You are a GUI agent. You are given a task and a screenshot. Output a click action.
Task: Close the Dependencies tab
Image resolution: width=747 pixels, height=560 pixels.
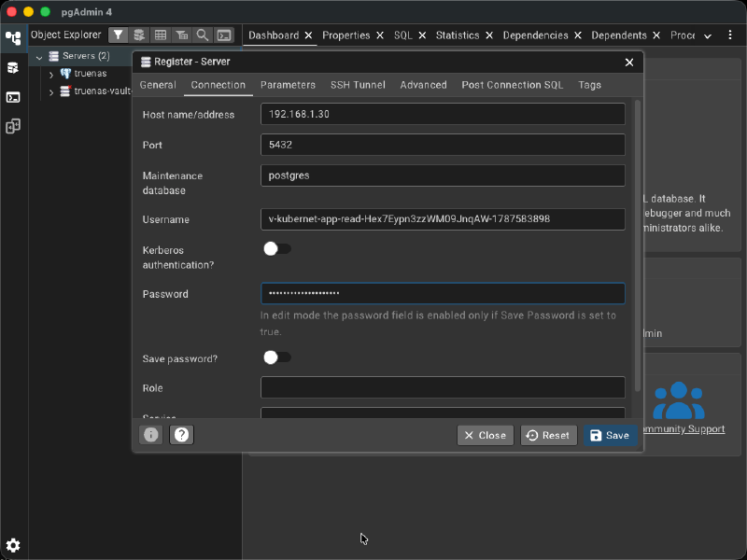(578, 35)
